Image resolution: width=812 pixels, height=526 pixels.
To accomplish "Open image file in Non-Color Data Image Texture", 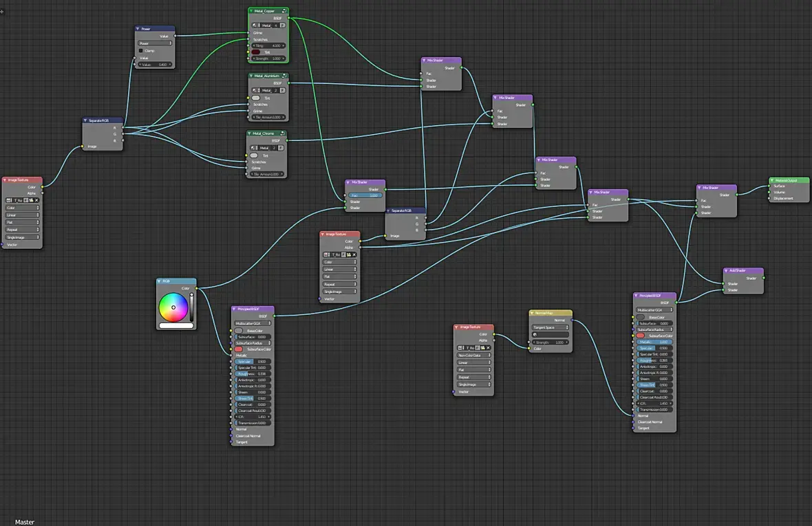I will coord(482,348).
